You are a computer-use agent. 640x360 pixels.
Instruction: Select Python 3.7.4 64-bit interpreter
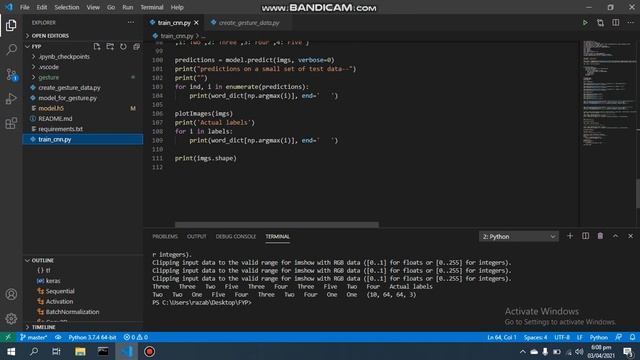[92, 337]
